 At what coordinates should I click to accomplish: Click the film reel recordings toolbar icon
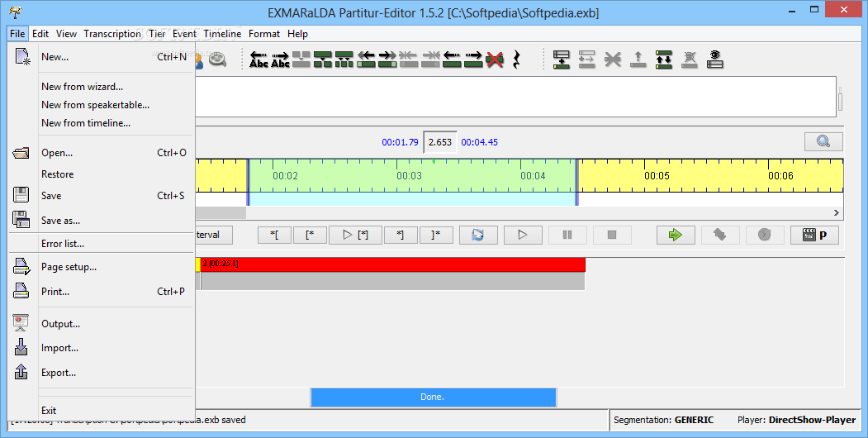(217, 60)
